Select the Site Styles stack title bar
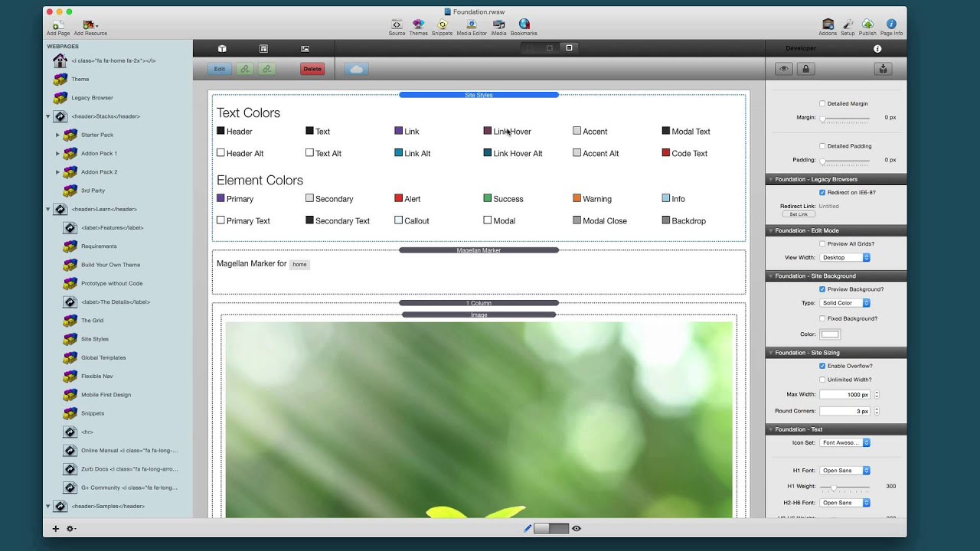This screenshot has width=980, height=551. pyautogui.click(x=479, y=95)
